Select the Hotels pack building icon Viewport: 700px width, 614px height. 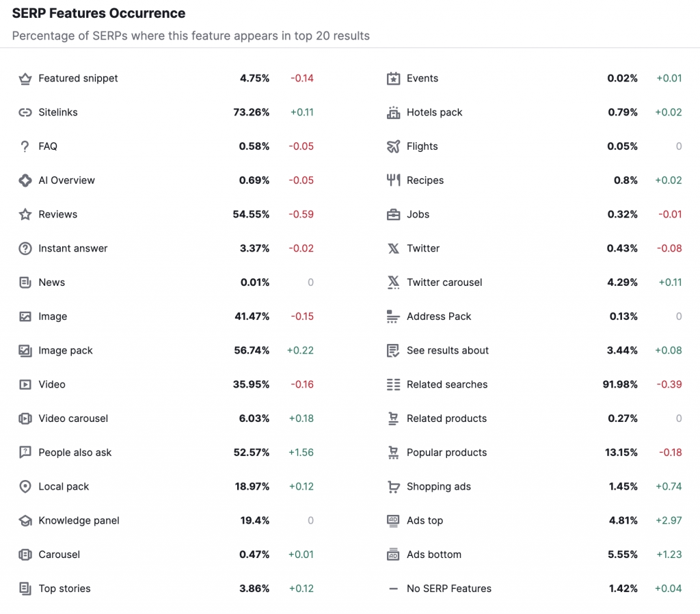[393, 112]
